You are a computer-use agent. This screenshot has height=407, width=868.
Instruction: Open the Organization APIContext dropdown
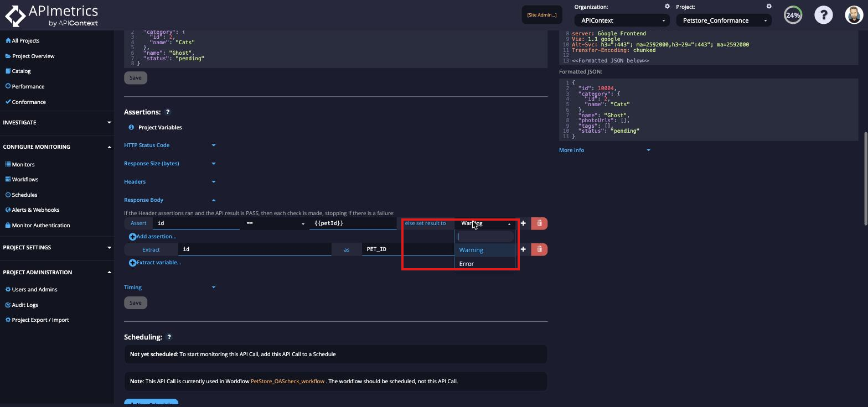coord(622,20)
